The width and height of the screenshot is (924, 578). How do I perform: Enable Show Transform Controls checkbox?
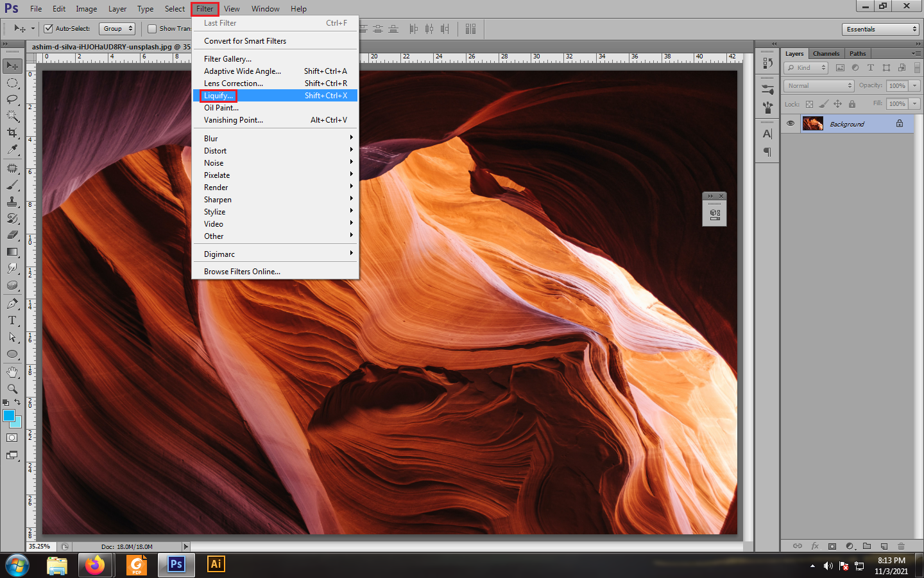pos(152,28)
